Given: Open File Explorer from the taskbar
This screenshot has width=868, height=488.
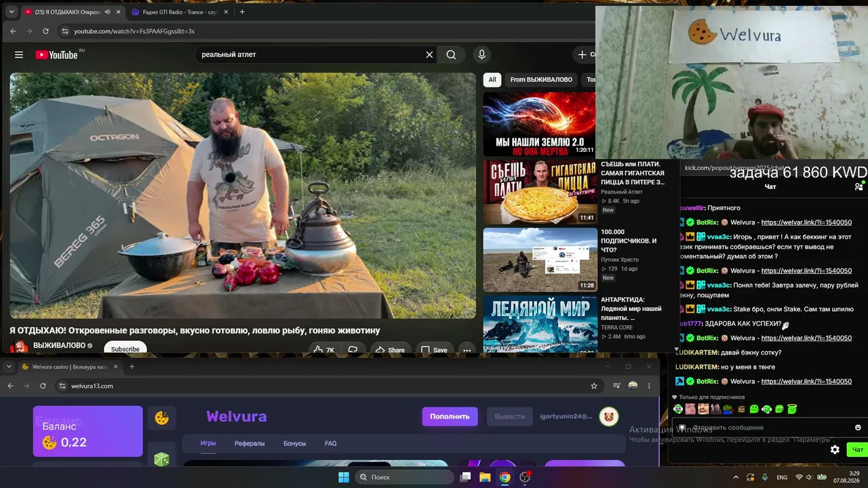Looking at the screenshot, I should [x=485, y=477].
